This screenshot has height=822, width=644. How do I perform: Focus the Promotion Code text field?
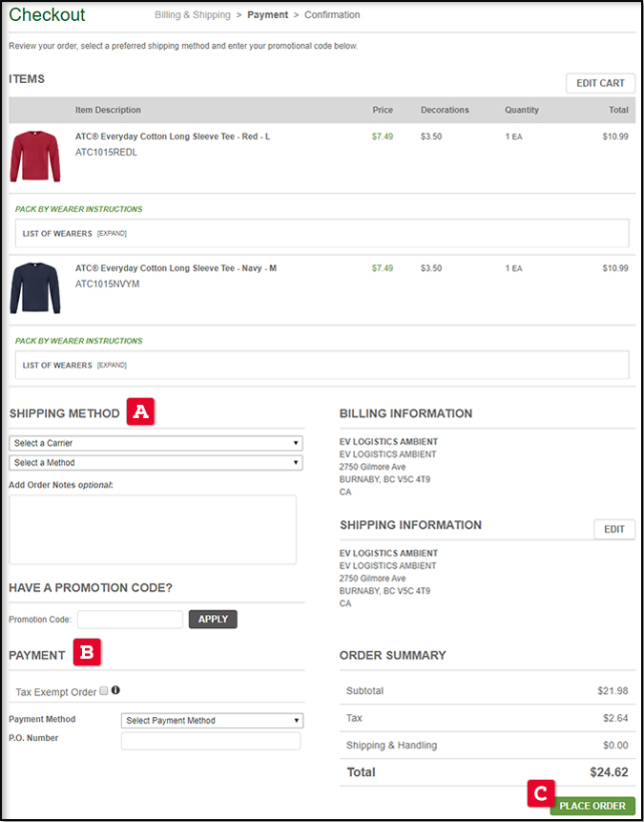click(x=130, y=620)
